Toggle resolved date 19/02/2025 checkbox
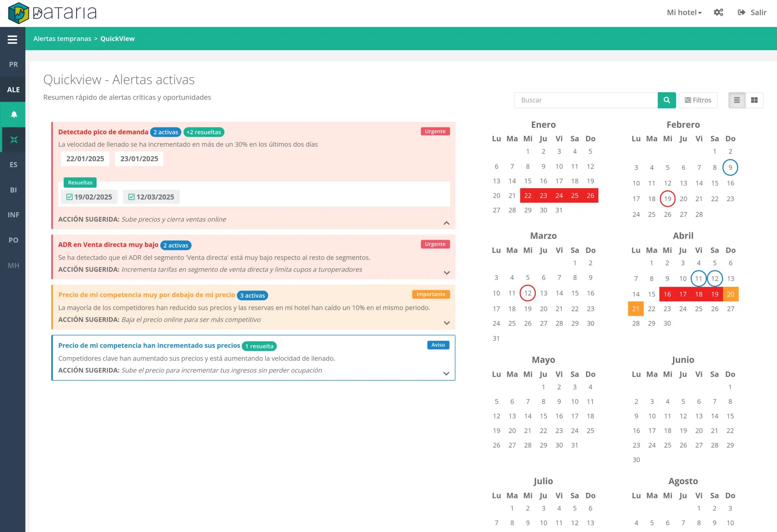777x532 pixels. pos(70,197)
